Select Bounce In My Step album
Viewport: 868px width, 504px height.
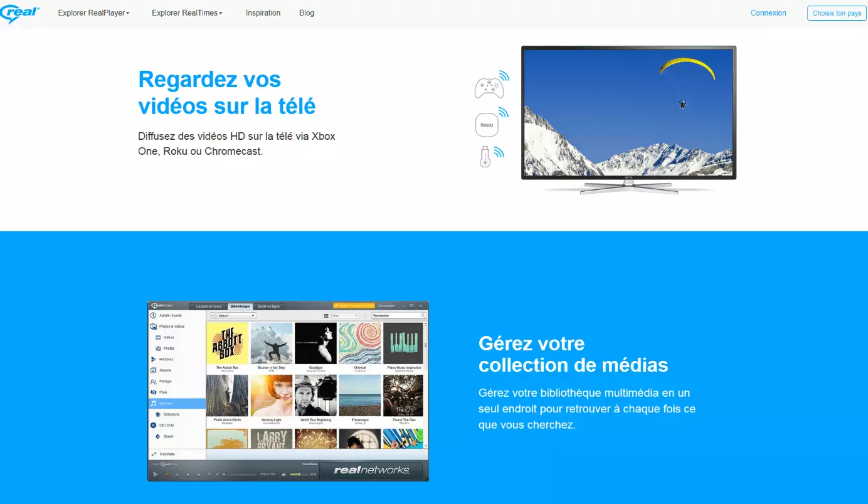[x=272, y=344]
